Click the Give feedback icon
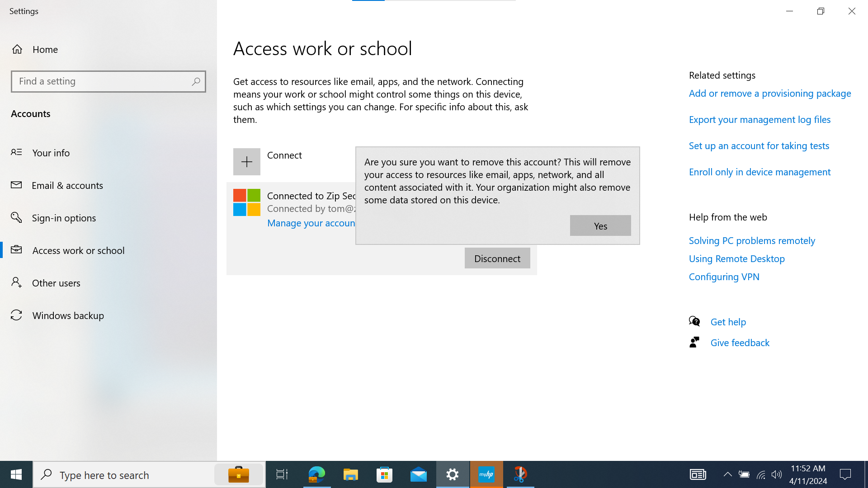Screen dimensions: 868x488 [x=694, y=343]
